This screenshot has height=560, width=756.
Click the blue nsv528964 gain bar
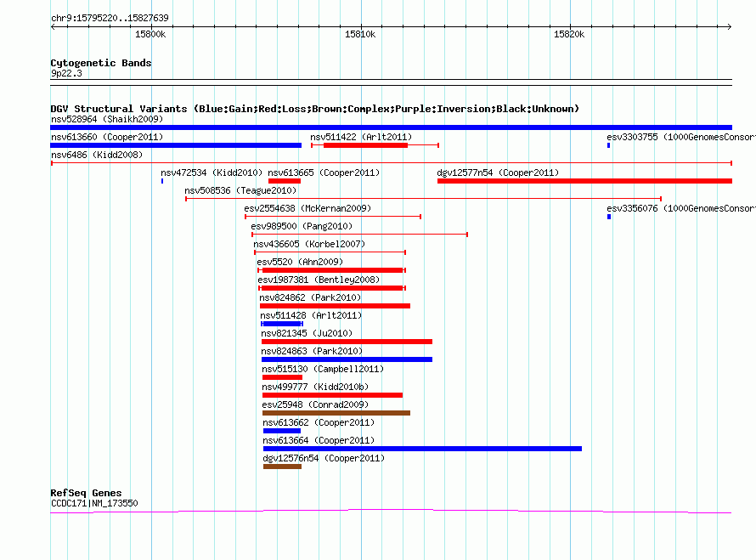point(391,127)
